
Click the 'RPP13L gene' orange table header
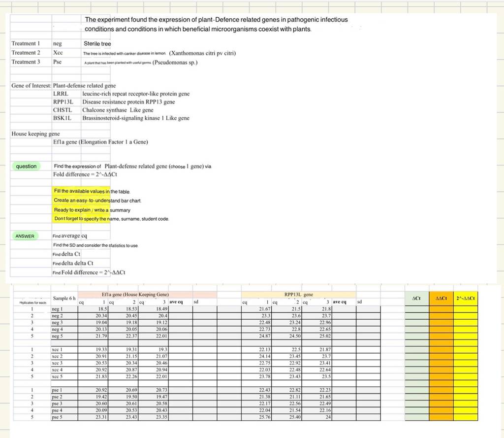(x=299, y=295)
